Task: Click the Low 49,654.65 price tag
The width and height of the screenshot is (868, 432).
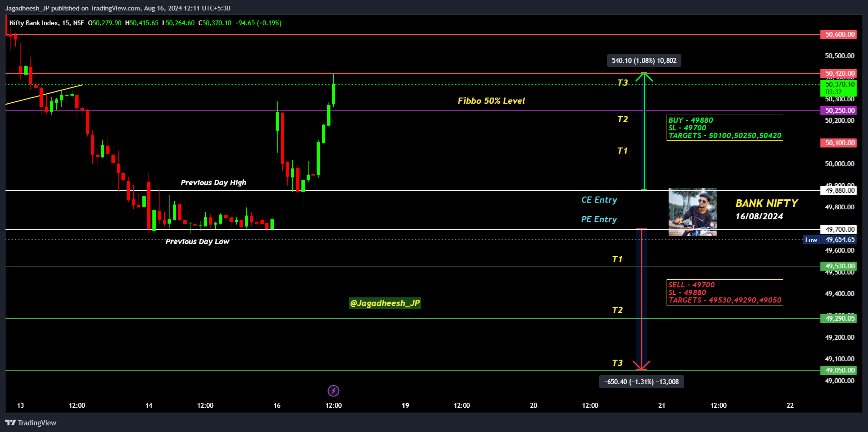Action: [x=830, y=240]
